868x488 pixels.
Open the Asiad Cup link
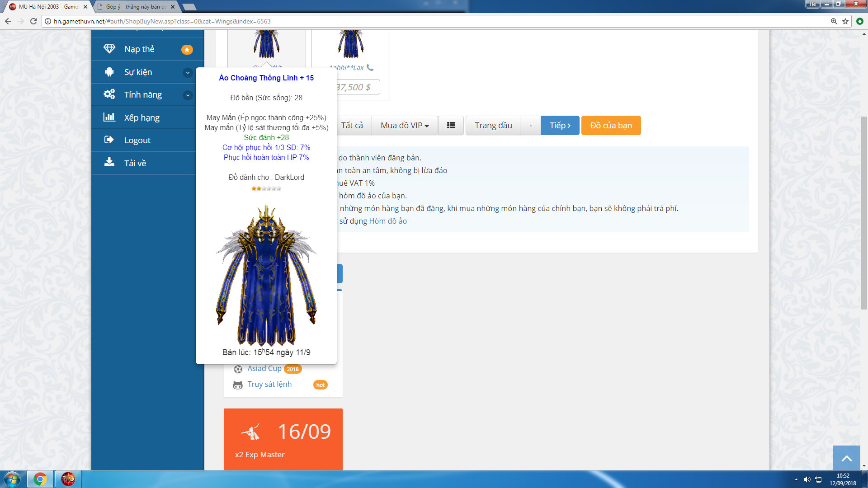pos(264,368)
